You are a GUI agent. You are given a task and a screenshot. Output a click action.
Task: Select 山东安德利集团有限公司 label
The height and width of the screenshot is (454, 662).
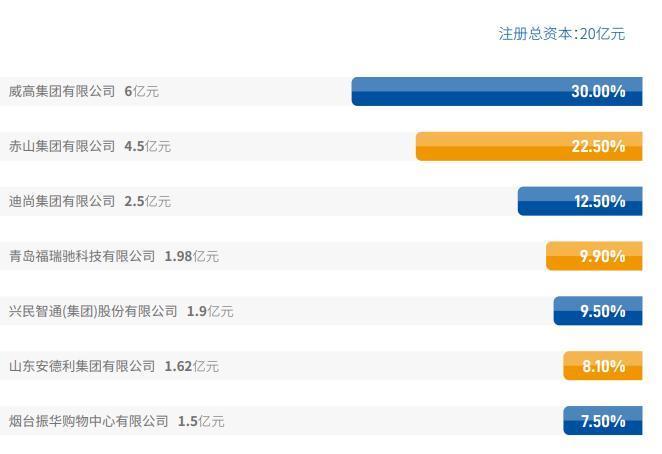click(x=82, y=366)
